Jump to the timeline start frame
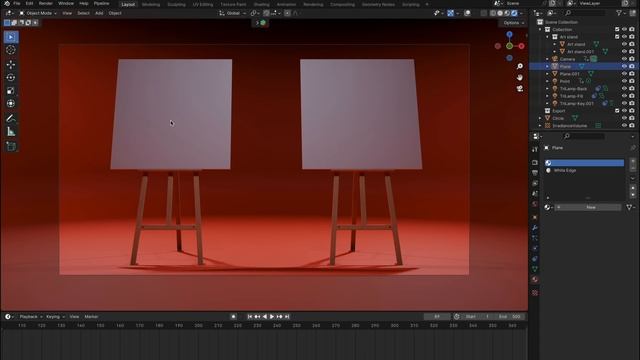This screenshot has width=640, height=360. [250, 317]
